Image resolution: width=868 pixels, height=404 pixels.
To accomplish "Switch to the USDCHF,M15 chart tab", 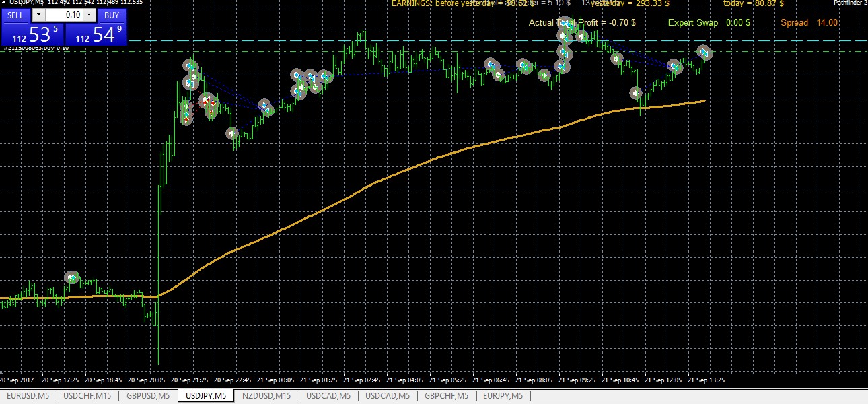I will (x=87, y=396).
